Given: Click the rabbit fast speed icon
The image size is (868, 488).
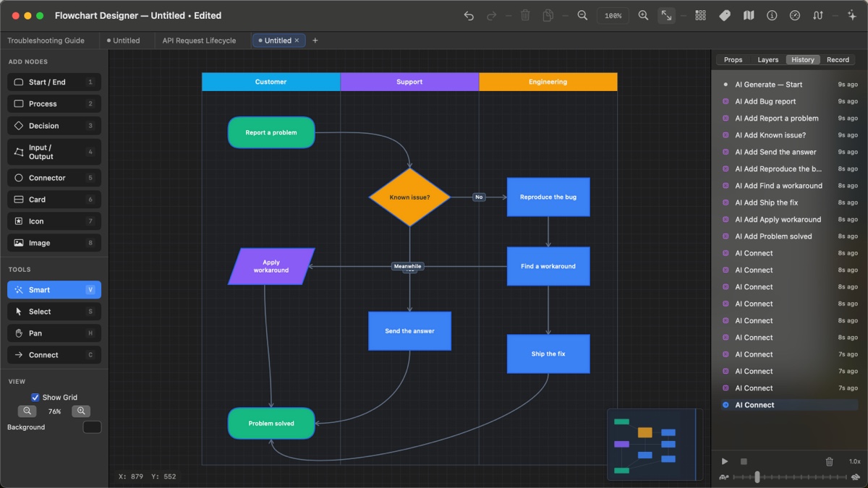Looking at the screenshot, I should [855, 477].
